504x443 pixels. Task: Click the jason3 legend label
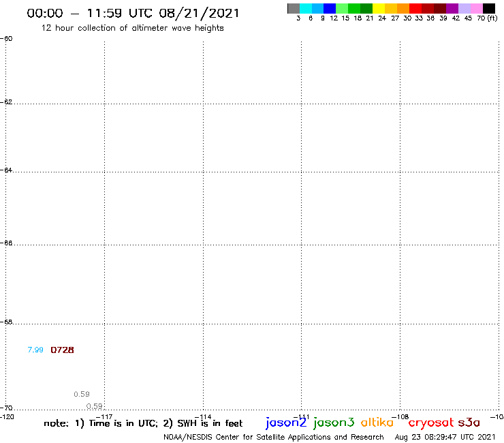pyautogui.click(x=334, y=423)
